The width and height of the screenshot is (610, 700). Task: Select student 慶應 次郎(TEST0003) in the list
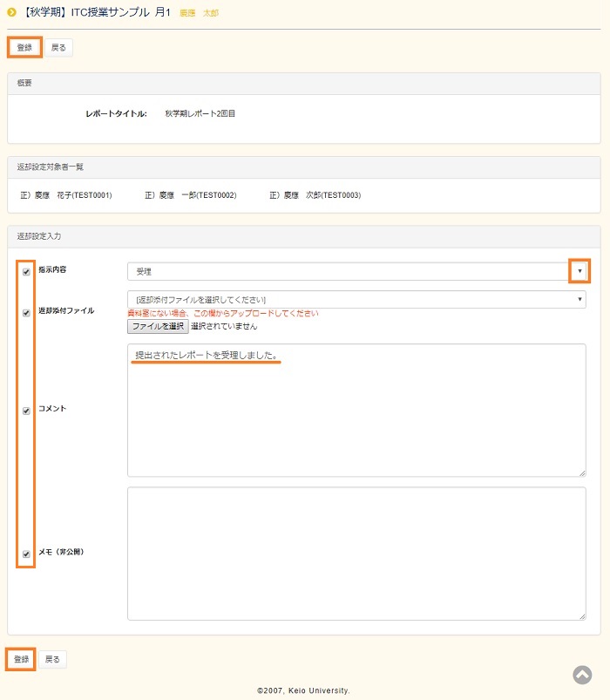point(315,195)
